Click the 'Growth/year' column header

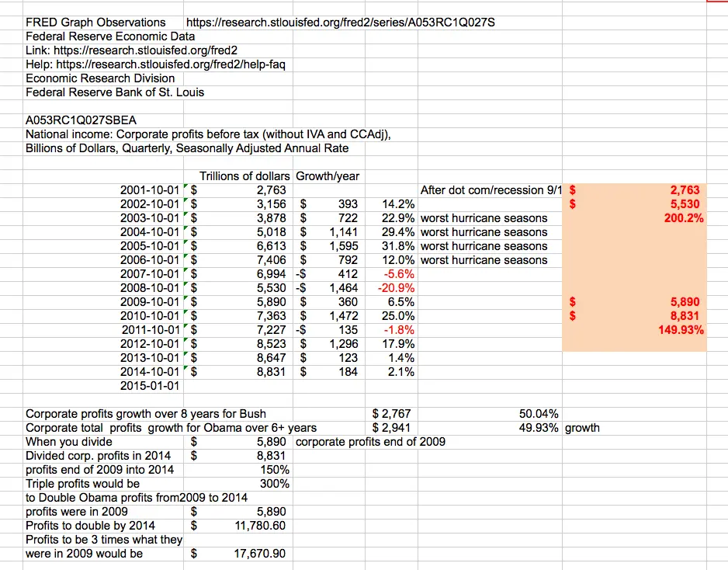click(328, 176)
